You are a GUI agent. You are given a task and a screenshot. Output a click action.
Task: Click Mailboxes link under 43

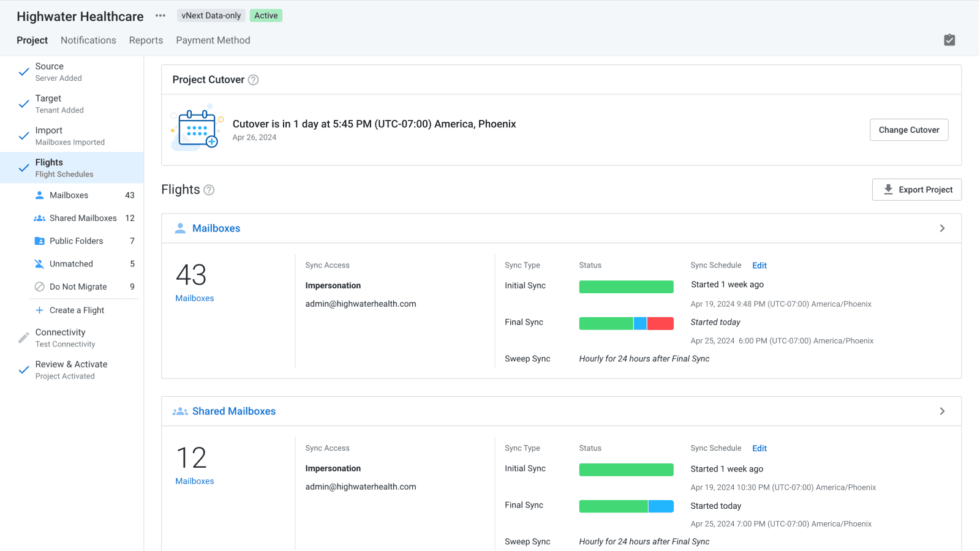(195, 298)
